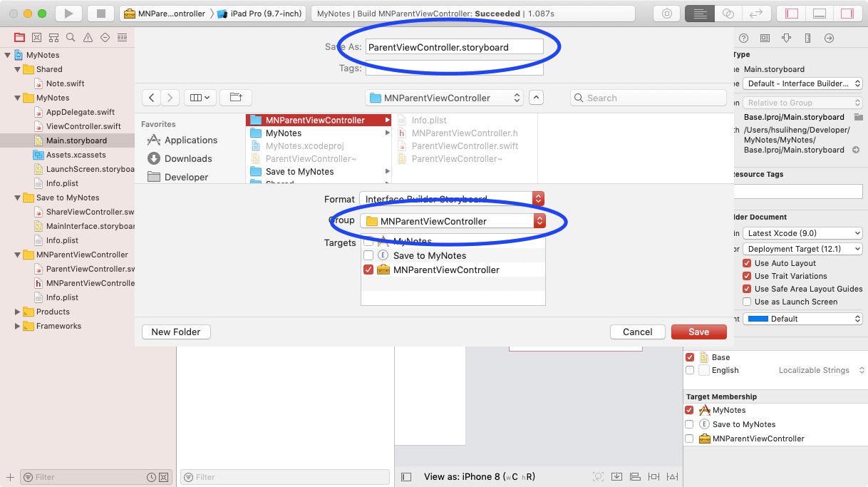Open Resolve Auto Layout Issues menu
This screenshot has height=487, width=868.
coord(671,477)
